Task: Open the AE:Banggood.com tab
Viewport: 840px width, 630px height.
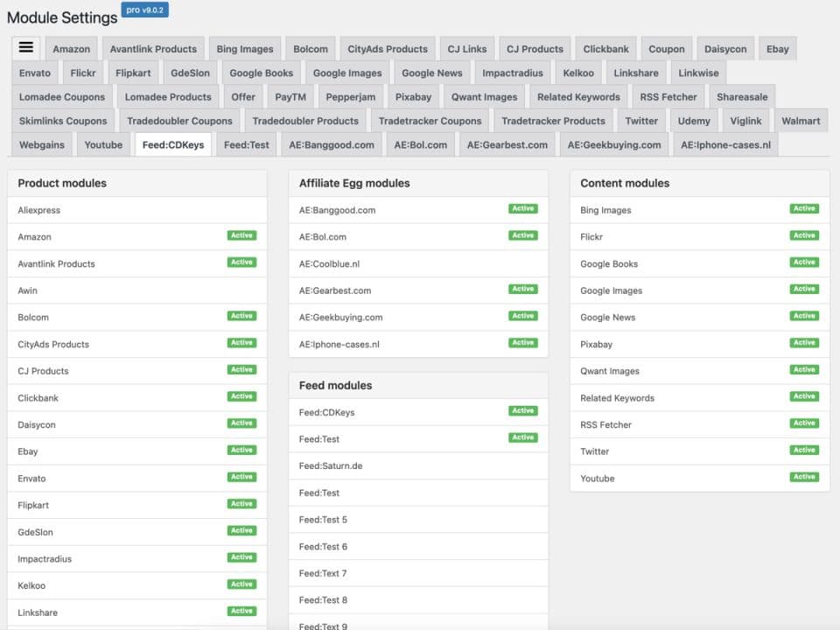Action: [332, 144]
